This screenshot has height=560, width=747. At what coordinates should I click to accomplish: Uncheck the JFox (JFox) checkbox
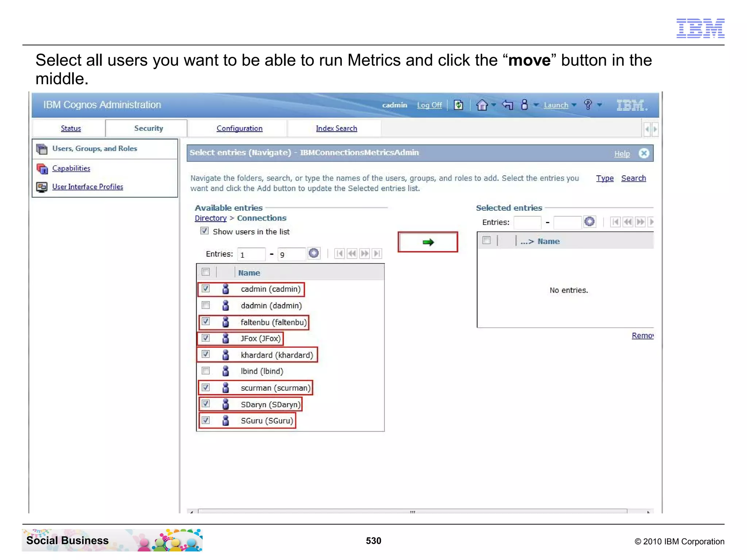[x=206, y=338]
